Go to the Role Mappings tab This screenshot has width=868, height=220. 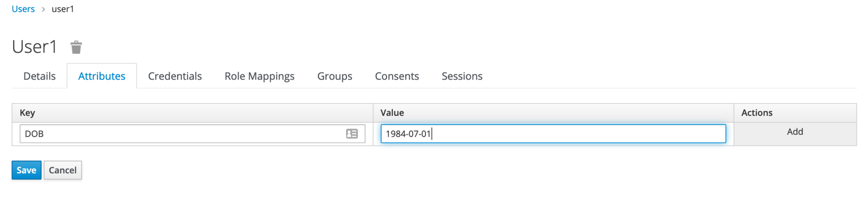[x=259, y=76]
